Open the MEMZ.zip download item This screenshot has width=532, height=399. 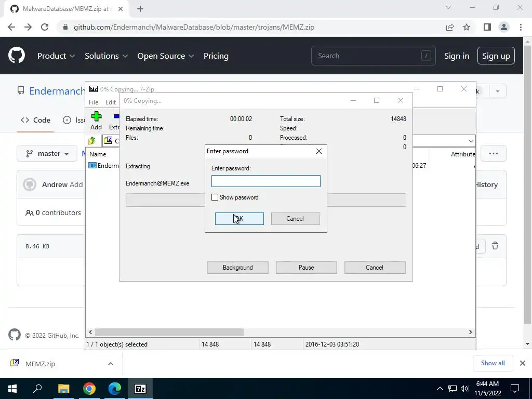(x=40, y=364)
